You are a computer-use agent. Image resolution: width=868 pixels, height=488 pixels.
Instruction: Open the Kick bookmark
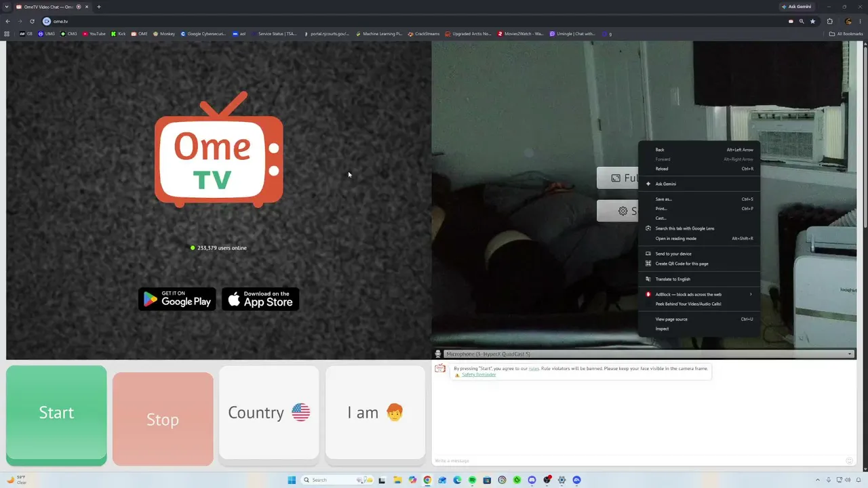point(118,33)
